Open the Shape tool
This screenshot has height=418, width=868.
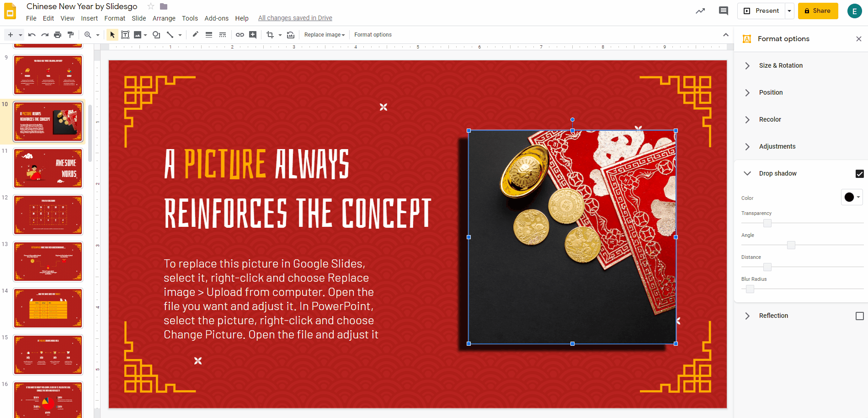pos(156,35)
